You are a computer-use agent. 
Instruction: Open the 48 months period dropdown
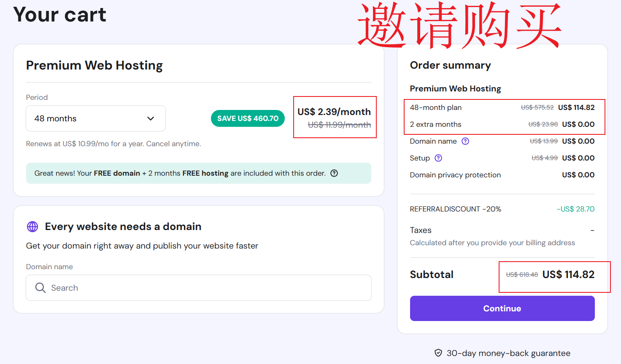95,118
